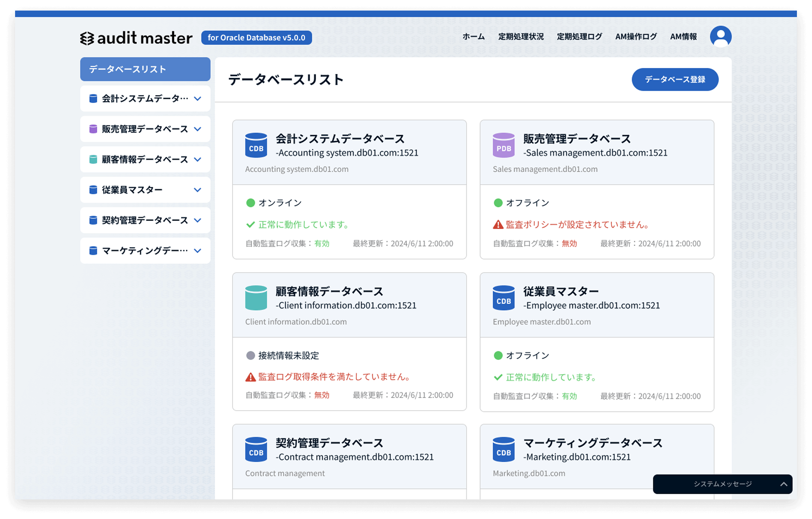Open the 定期処理状況 menu item
Image resolution: width=812 pixels, height=519 pixels.
[521, 37]
